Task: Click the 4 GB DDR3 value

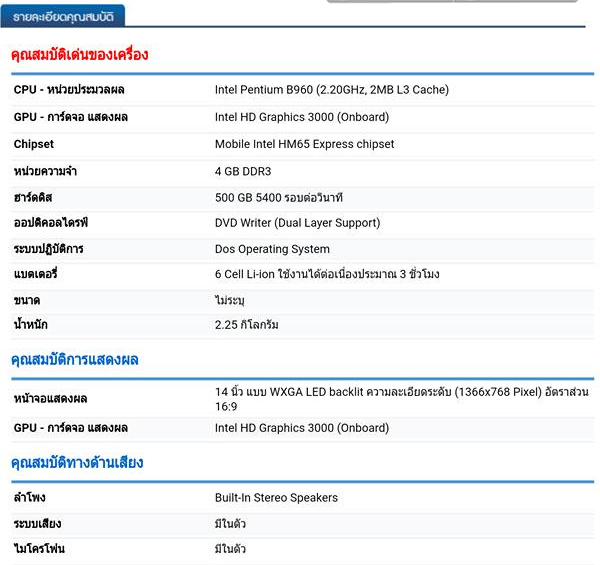Action: pyautogui.click(x=243, y=171)
